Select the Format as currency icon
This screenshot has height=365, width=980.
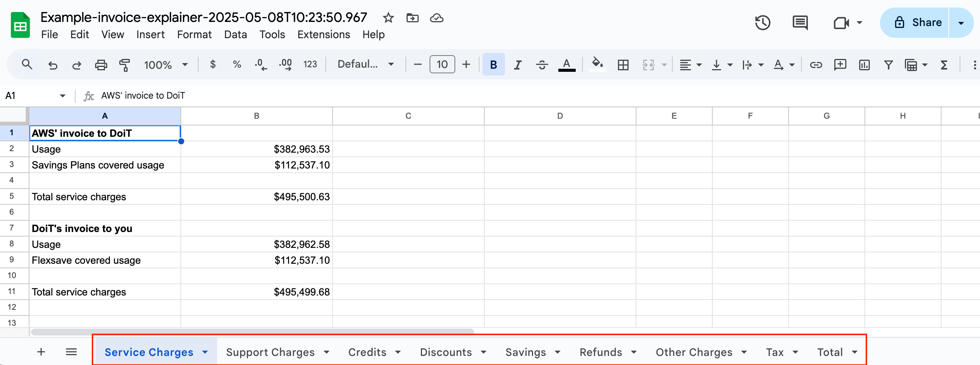pyautogui.click(x=213, y=64)
